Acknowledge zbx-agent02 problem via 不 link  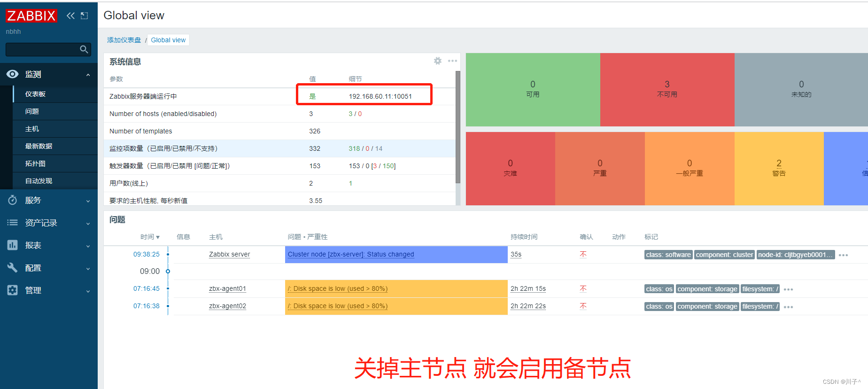pyautogui.click(x=583, y=306)
